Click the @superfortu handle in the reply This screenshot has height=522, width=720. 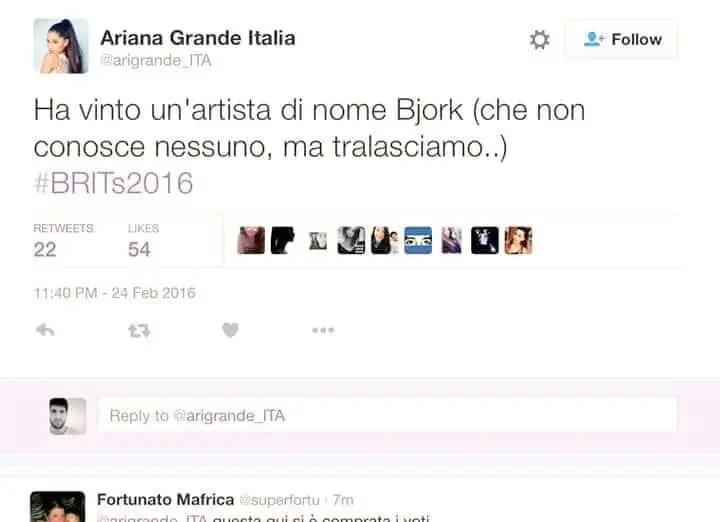point(280,500)
